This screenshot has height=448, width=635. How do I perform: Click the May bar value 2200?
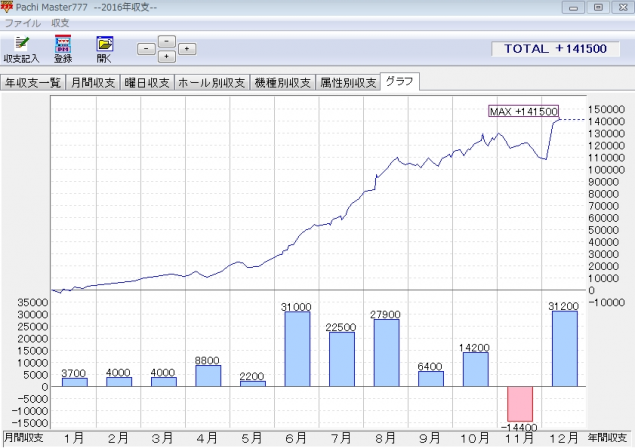click(251, 376)
